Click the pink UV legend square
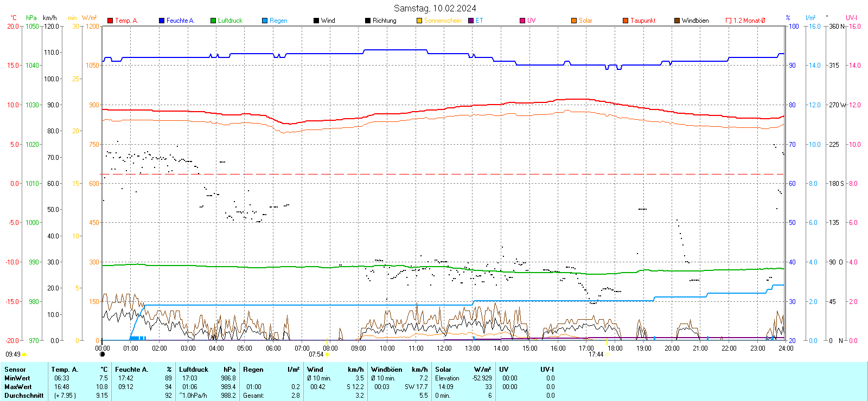This screenshot has width=868, height=401. coord(522,21)
